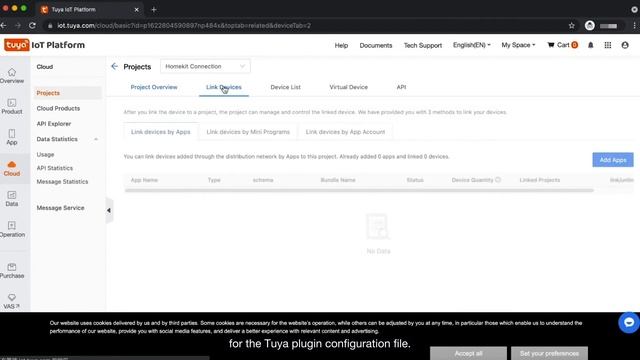Close the Tuya IoT Platform tab
640x360 pixels.
(x=136, y=9)
